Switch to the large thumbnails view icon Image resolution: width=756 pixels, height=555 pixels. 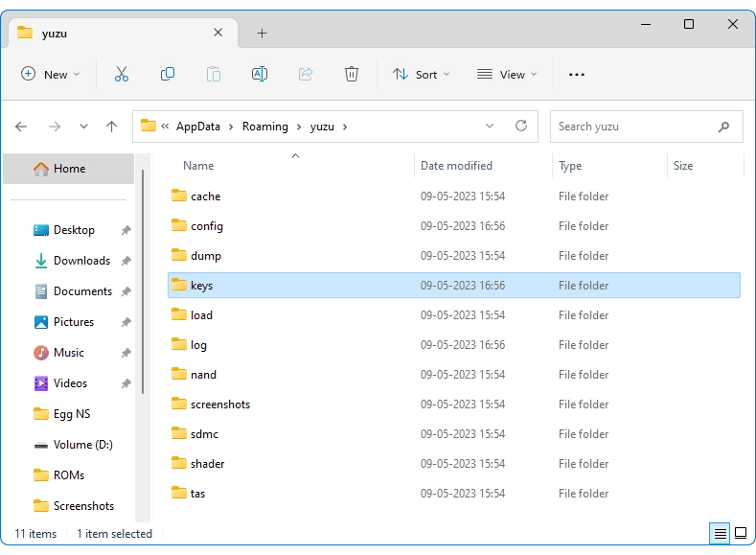tap(741, 533)
